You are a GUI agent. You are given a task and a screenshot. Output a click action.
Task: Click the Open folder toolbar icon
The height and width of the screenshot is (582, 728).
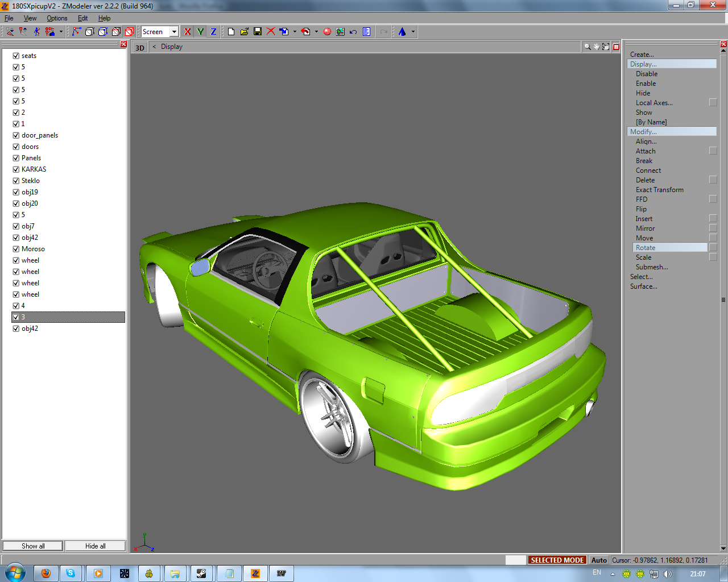coord(245,32)
